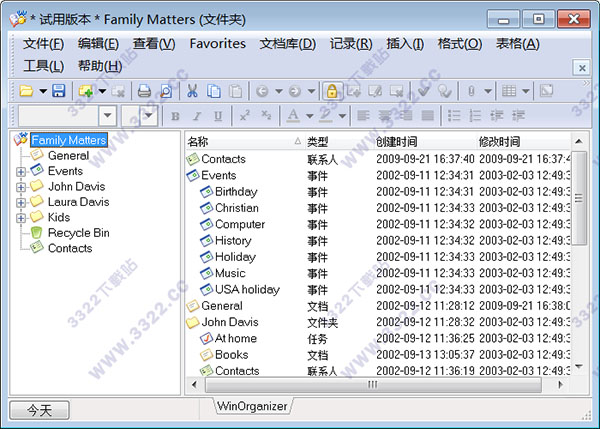
Task: Click the list vertical scrollbar down arrow
Action: [579, 367]
